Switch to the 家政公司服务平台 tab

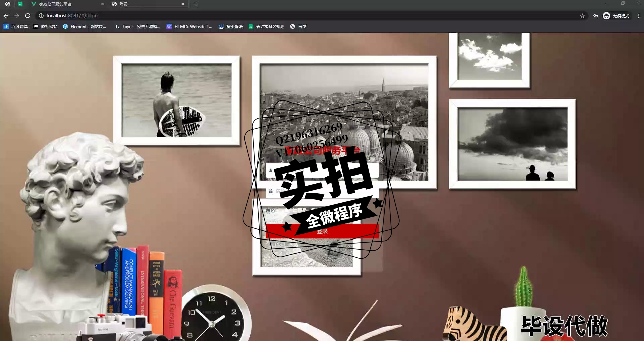(x=67, y=4)
